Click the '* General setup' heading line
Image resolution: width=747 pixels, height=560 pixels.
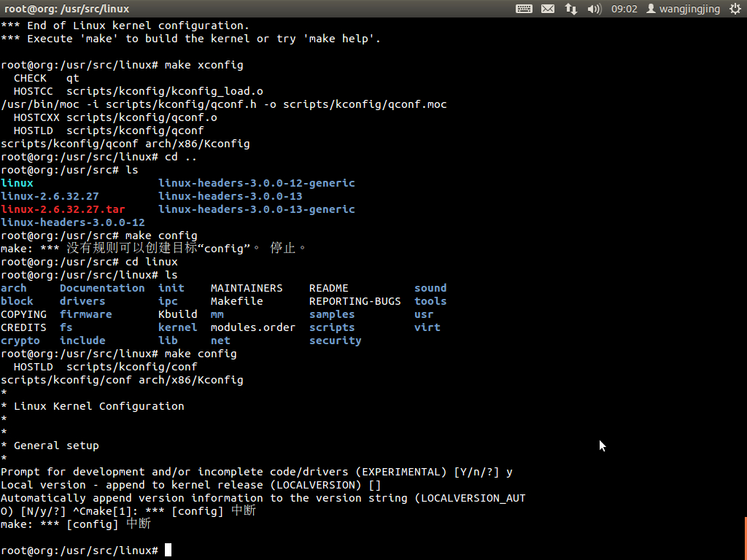point(50,446)
